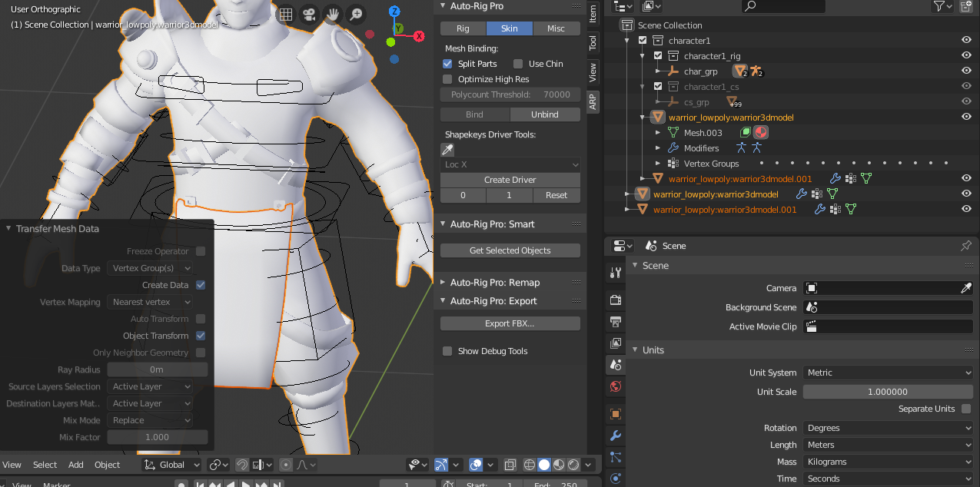Toggle orthographic grid view icon
This screenshot has width=980, height=487.
286,15
